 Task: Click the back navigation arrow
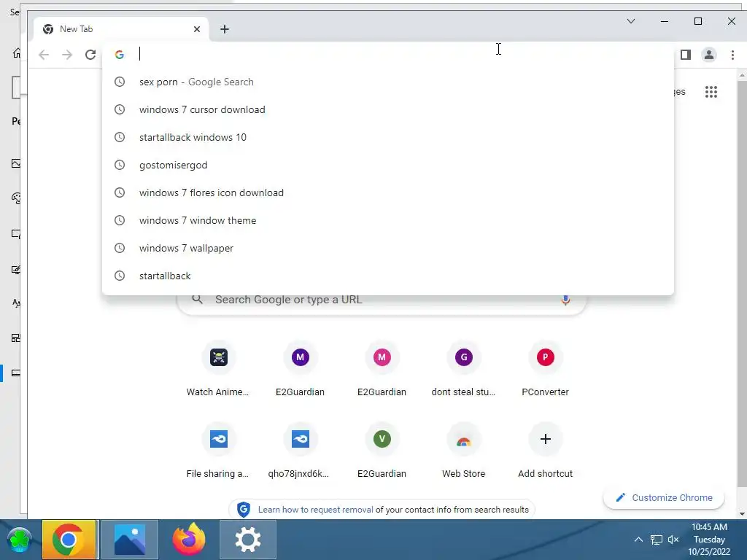pyautogui.click(x=44, y=55)
